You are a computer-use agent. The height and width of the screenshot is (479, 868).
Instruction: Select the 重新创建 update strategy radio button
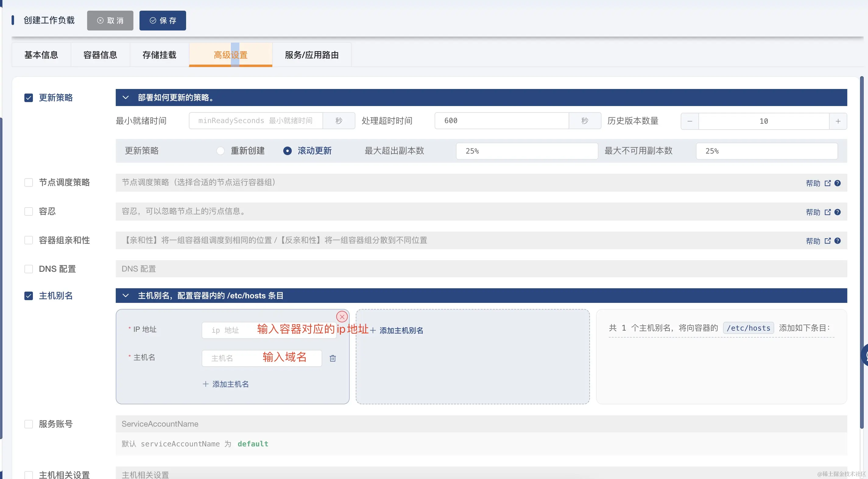tap(221, 151)
